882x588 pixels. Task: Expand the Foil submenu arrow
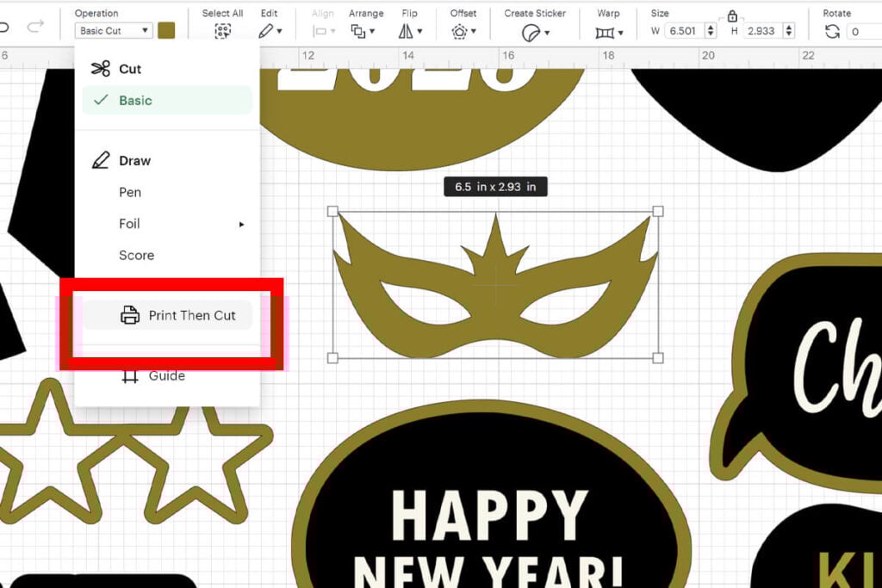click(x=242, y=225)
